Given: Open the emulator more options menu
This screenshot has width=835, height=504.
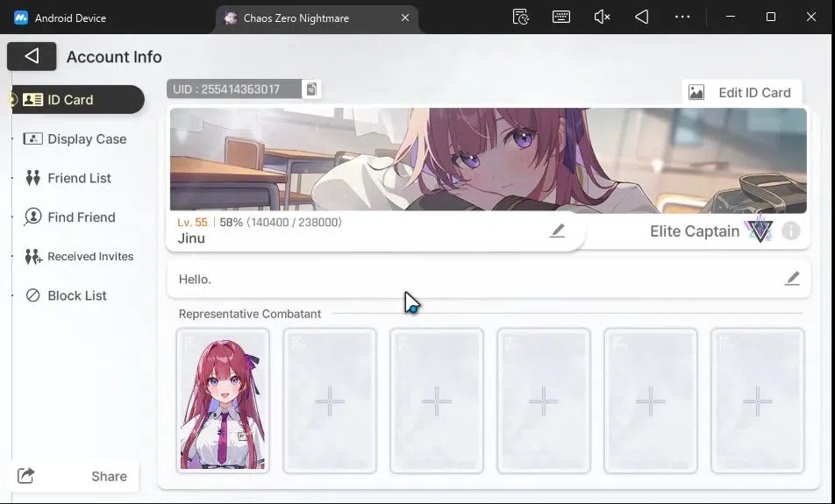Looking at the screenshot, I should click(682, 17).
